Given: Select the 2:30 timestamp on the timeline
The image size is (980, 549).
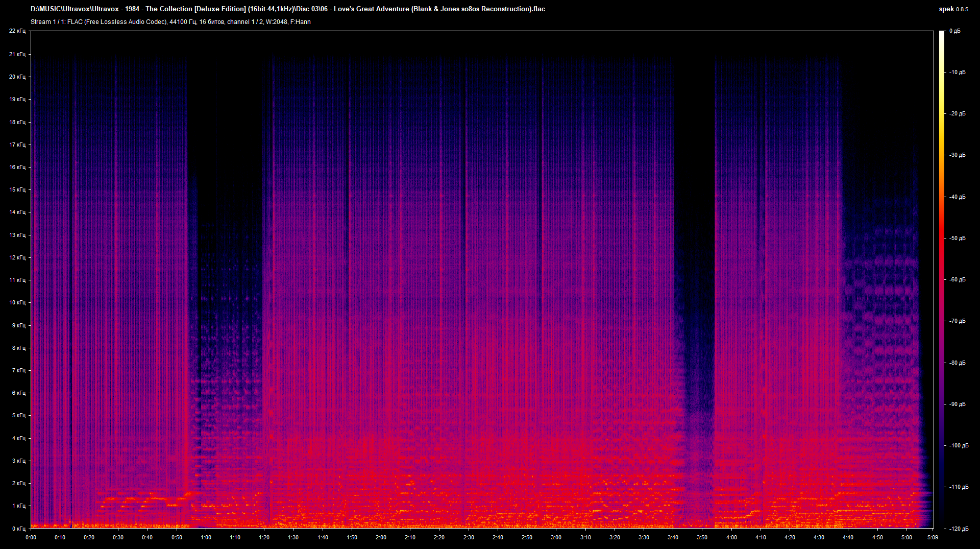Looking at the screenshot, I should point(469,537).
